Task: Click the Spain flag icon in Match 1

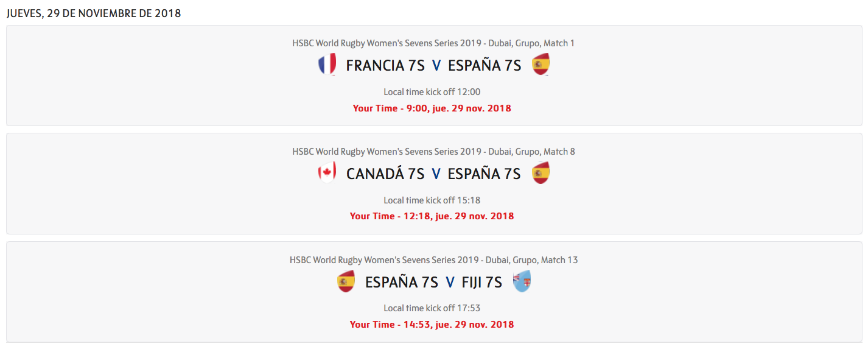Action: pos(541,64)
